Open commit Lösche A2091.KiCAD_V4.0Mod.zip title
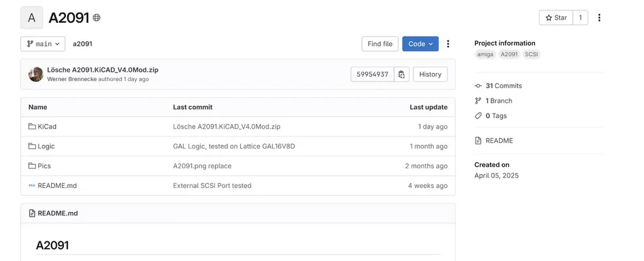Screen dimensions: 644x261 (103, 70)
